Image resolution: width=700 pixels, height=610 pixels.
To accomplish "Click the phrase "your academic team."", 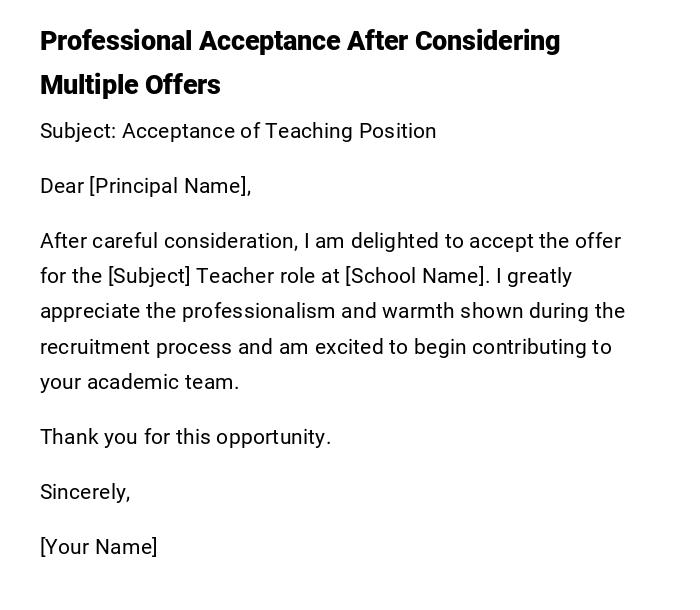I will [139, 382].
